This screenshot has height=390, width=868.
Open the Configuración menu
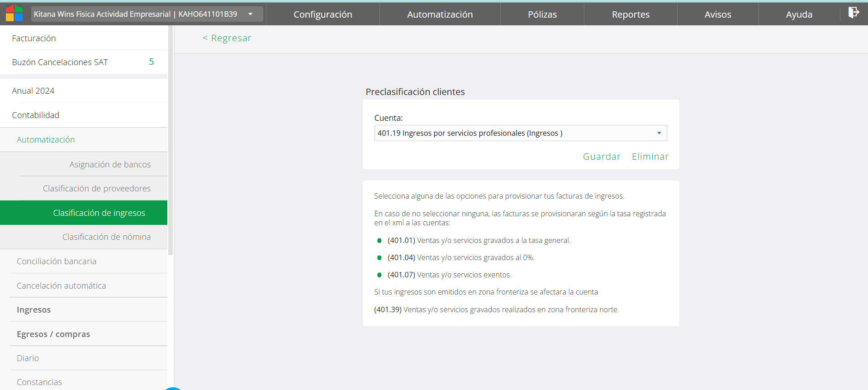coord(323,14)
